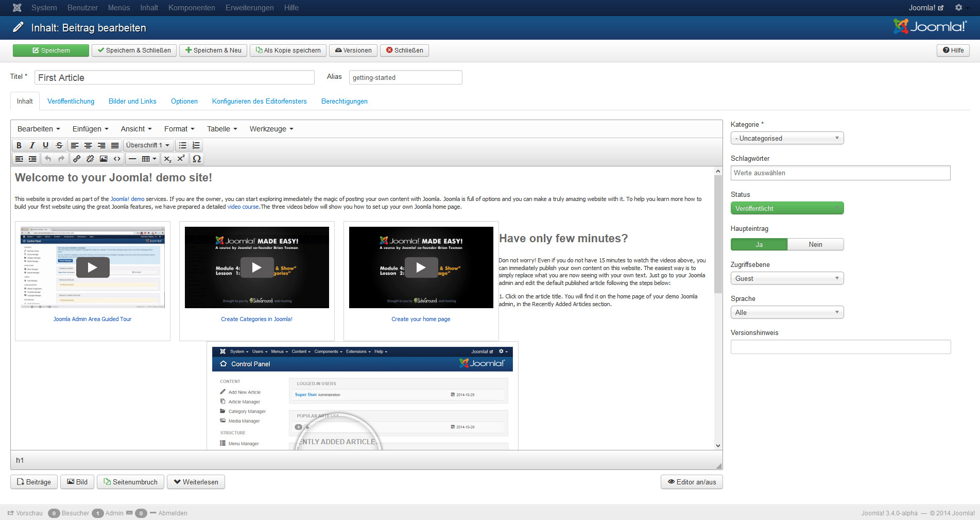The width and height of the screenshot is (980, 520).
Task: Click Speichern & Schließen
Action: point(134,50)
